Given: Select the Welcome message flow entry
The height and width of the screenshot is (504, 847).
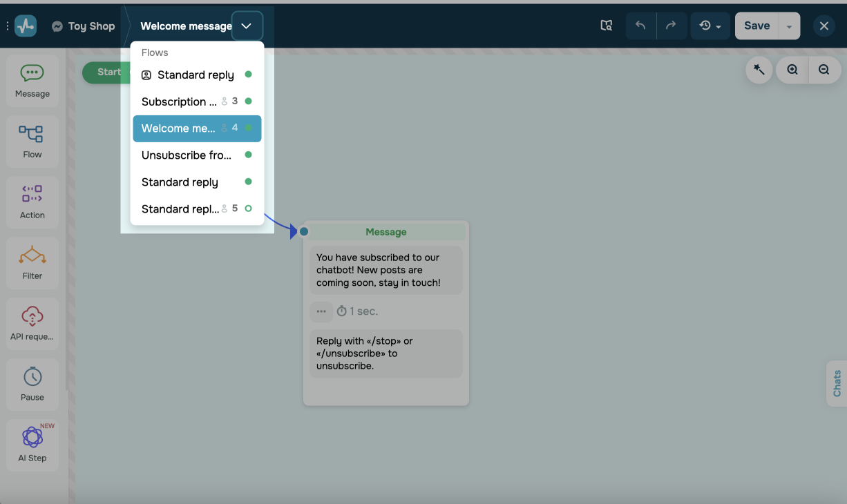Looking at the screenshot, I should 197,128.
